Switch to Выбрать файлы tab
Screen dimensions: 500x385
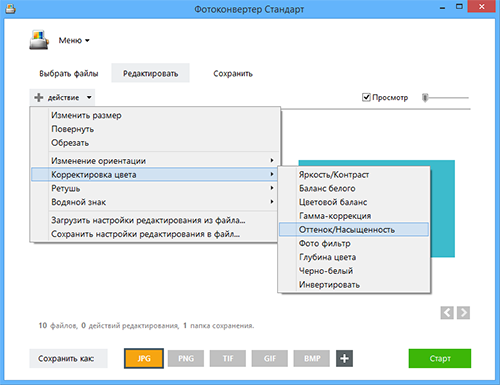click(x=69, y=73)
